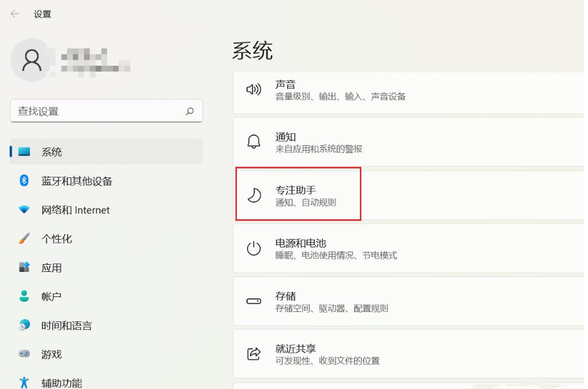Click the user profile avatar

[32, 60]
